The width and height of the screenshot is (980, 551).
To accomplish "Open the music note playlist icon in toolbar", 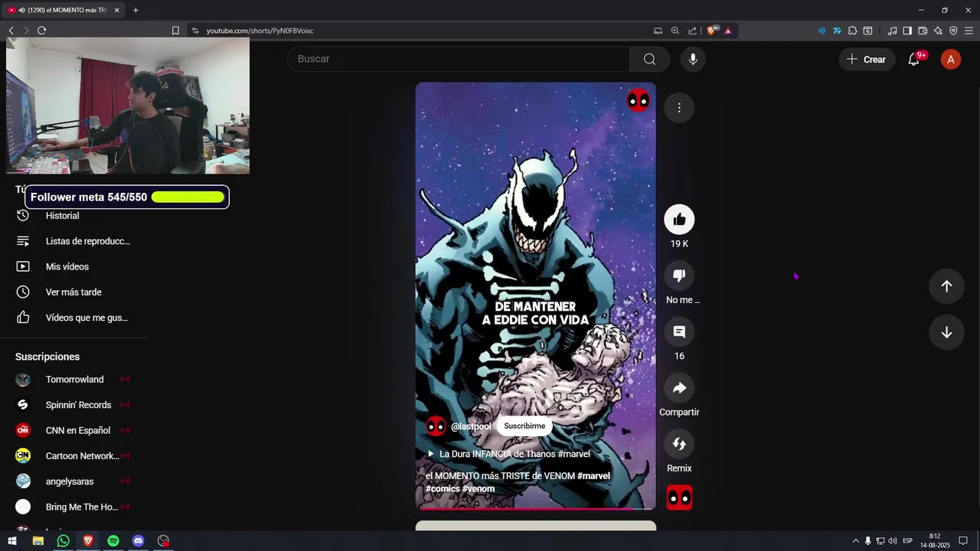I will (892, 31).
